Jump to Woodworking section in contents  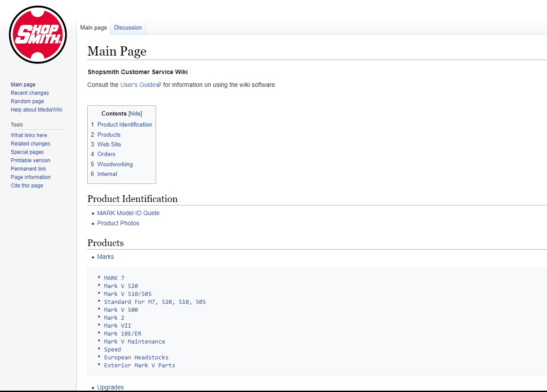115,164
